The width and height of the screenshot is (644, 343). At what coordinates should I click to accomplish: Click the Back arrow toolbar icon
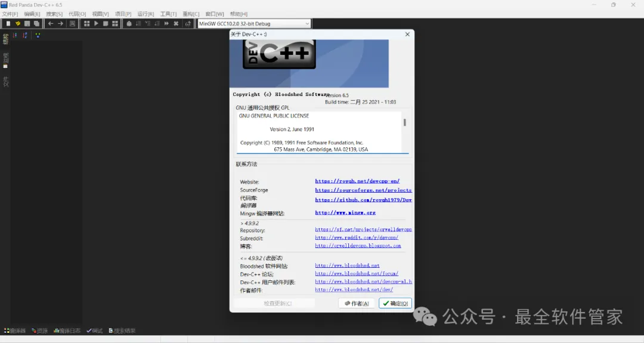51,24
